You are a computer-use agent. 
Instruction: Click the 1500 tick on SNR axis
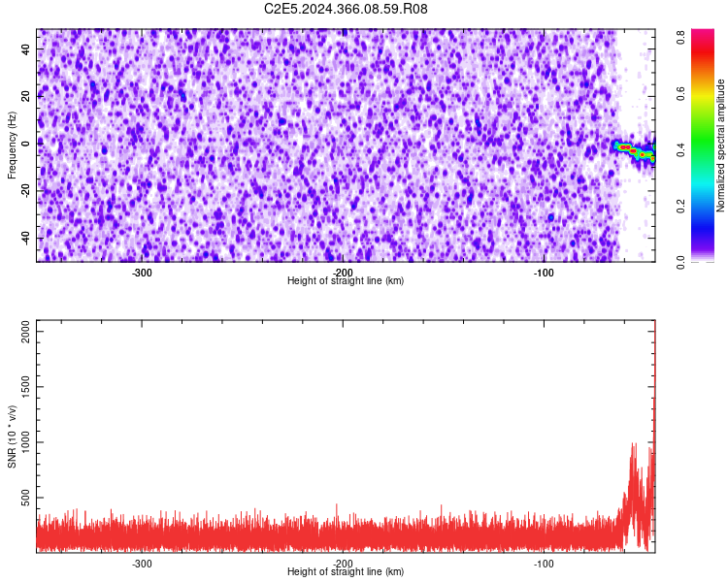(25, 387)
